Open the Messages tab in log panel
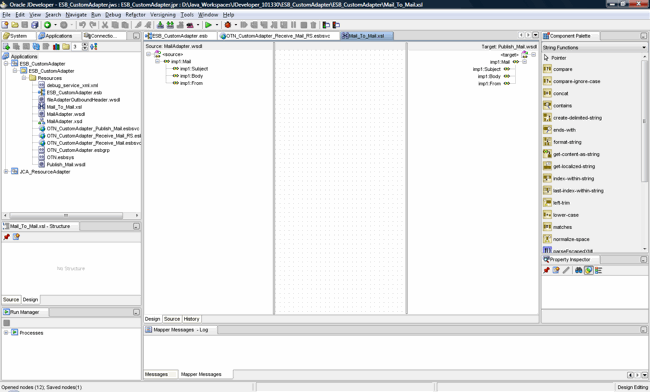 coord(157,374)
